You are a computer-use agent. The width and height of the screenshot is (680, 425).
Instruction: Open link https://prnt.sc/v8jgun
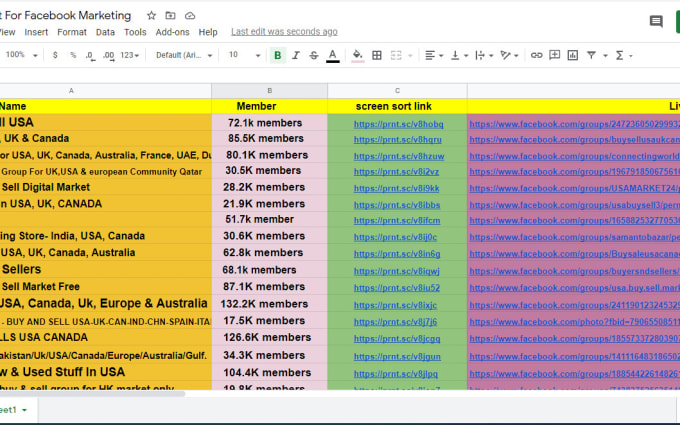tap(397, 356)
